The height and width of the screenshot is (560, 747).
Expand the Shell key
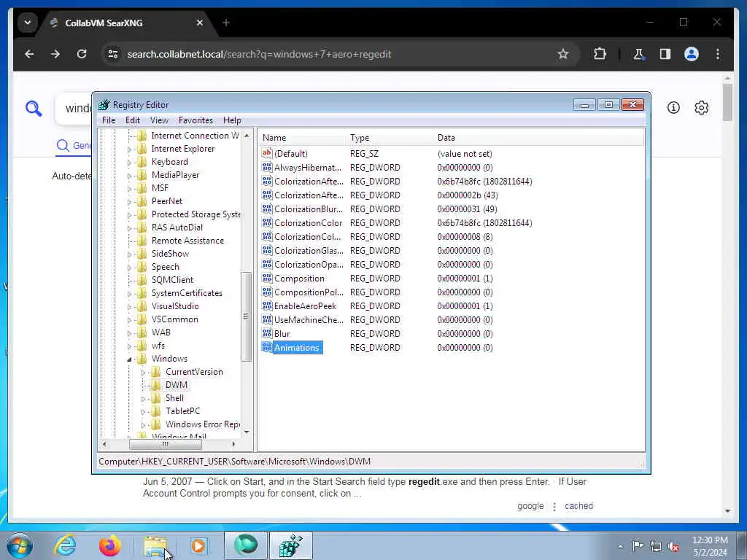pyautogui.click(x=143, y=399)
